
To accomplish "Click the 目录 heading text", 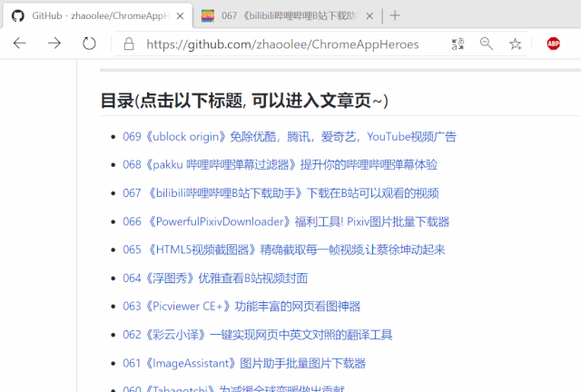I will coord(244,101).
